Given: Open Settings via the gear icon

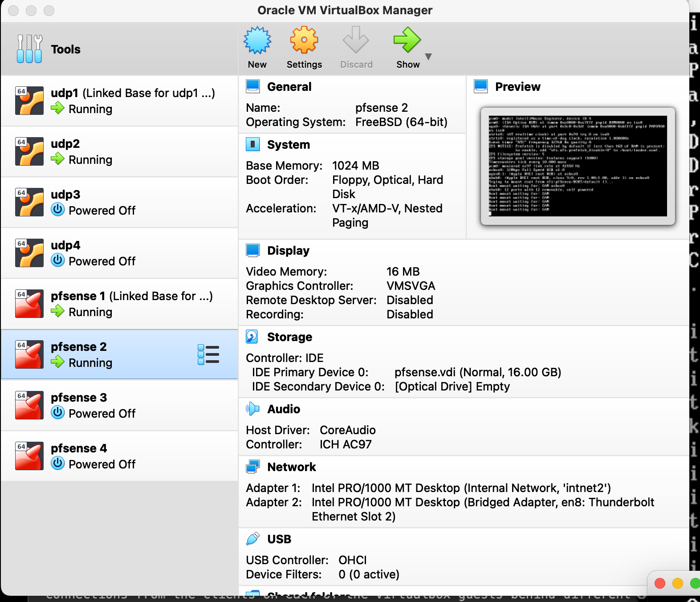Looking at the screenshot, I should click(x=304, y=40).
